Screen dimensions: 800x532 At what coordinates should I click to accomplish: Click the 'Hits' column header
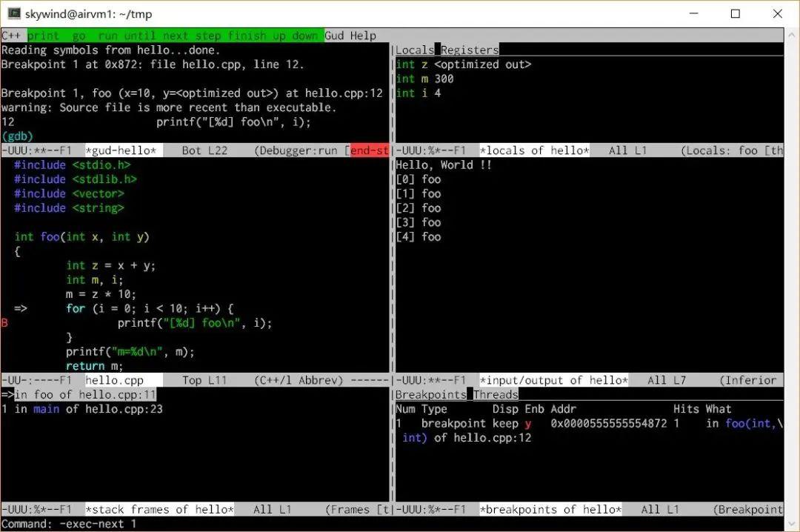686,409
